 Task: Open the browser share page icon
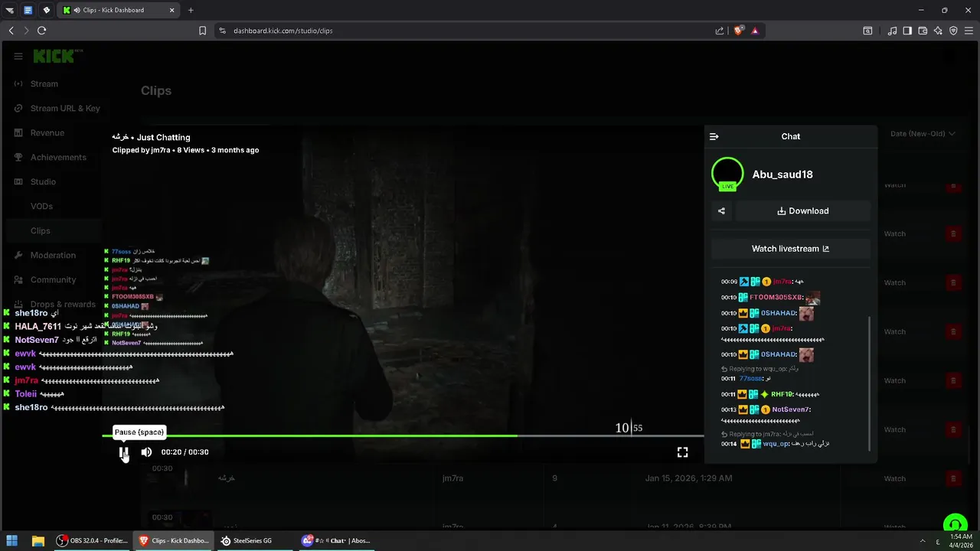(720, 31)
